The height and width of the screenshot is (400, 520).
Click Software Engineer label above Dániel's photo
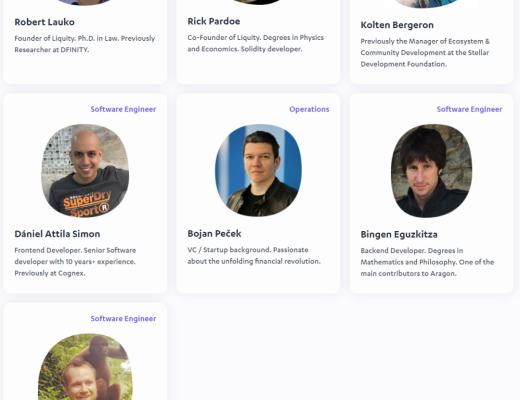(123, 109)
